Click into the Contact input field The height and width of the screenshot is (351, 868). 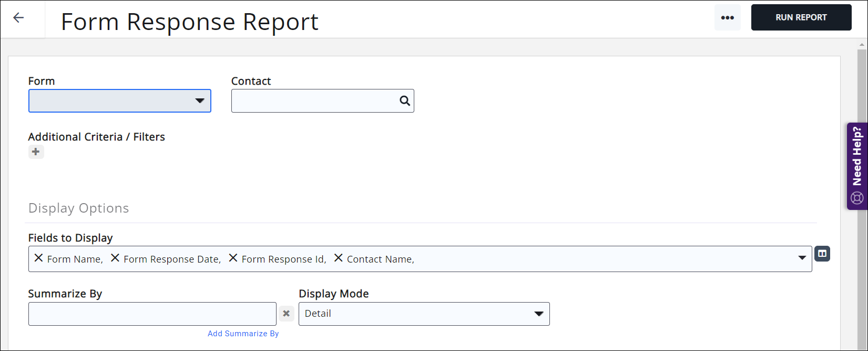[314, 101]
